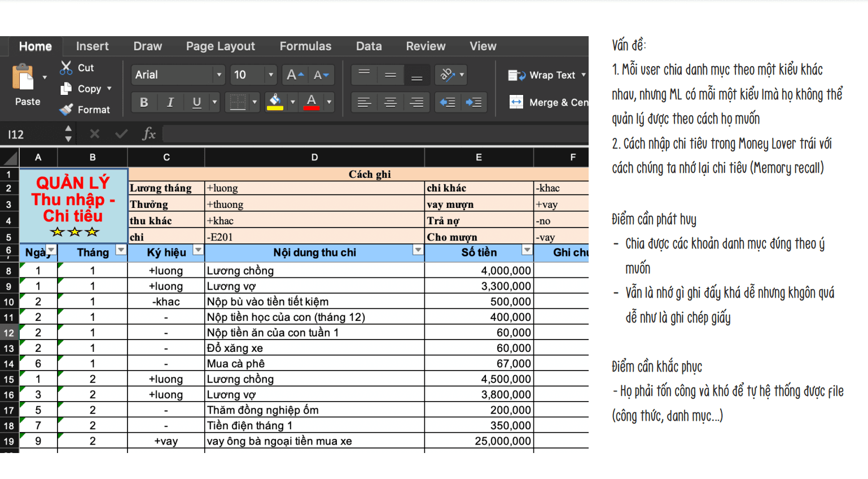Open the Page Layout tab
Image resolution: width=868 pixels, height=479 pixels.
221,46
